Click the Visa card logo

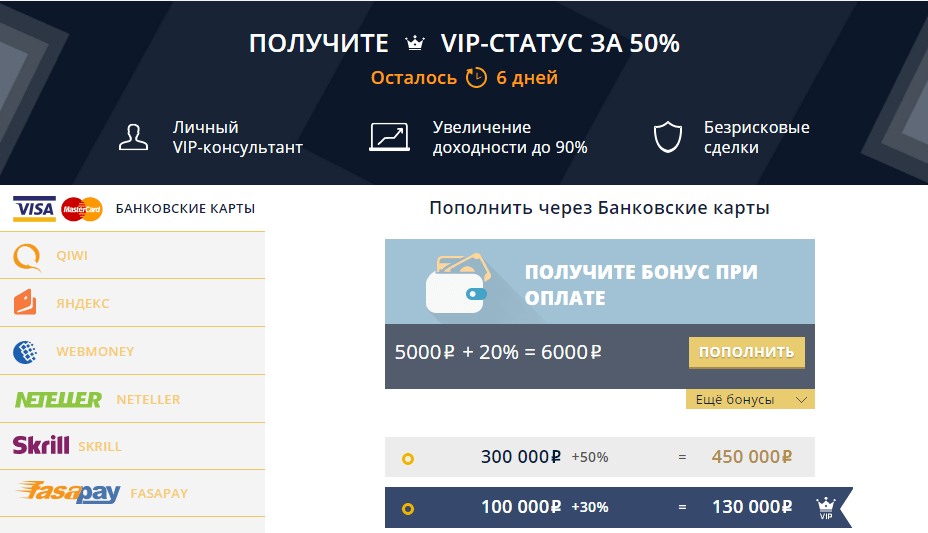34,209
